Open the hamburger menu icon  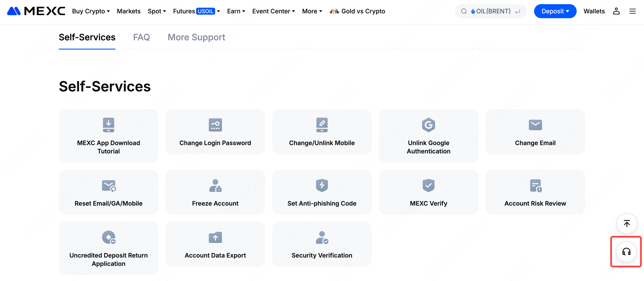point(632,11)
